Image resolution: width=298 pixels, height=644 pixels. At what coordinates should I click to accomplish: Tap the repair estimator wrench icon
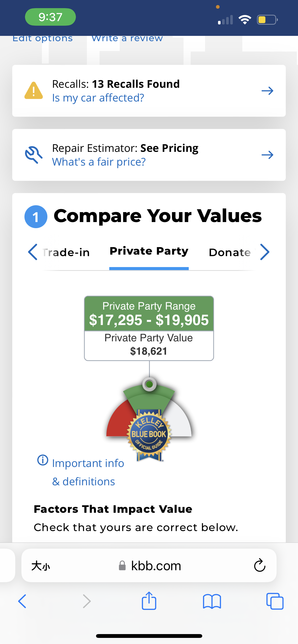(33, 155)
